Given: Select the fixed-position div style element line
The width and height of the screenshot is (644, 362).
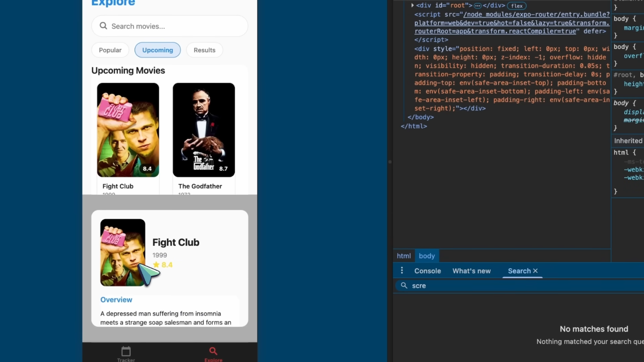Looking at the screenshot, I should 512,78.
